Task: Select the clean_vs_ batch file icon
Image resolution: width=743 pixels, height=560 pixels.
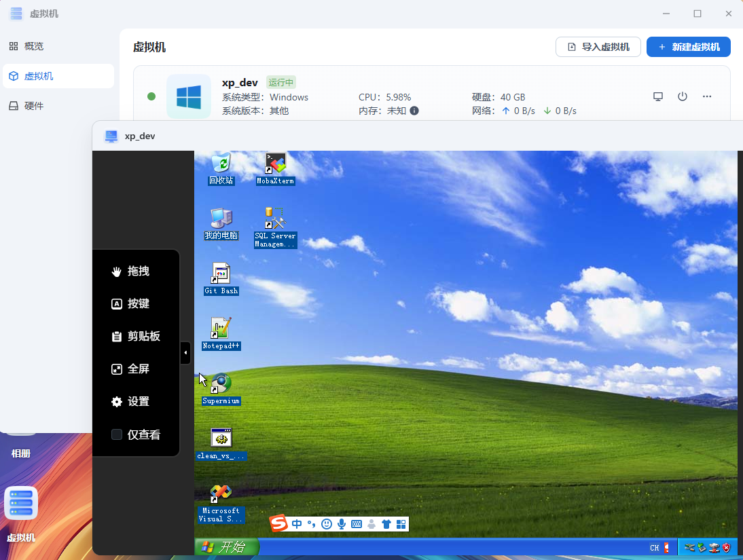Action: pyautogui.click(x=221, y=443)
